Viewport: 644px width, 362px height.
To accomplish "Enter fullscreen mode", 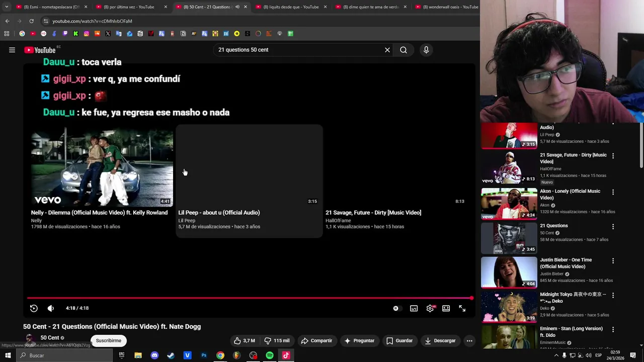I will click(x=462, y=308).
